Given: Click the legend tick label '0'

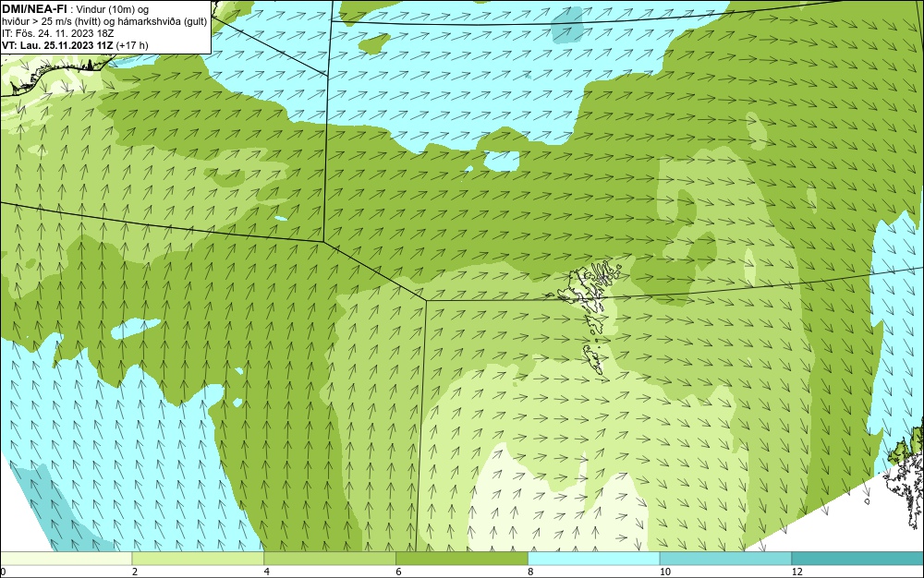Looking at the screenshot, I should [x=3, y=572].
